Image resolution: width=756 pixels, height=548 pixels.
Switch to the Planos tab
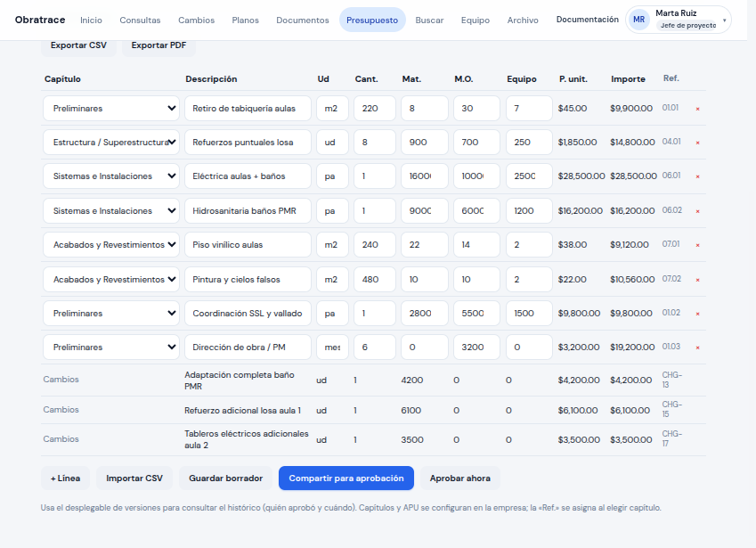point(246,20)
